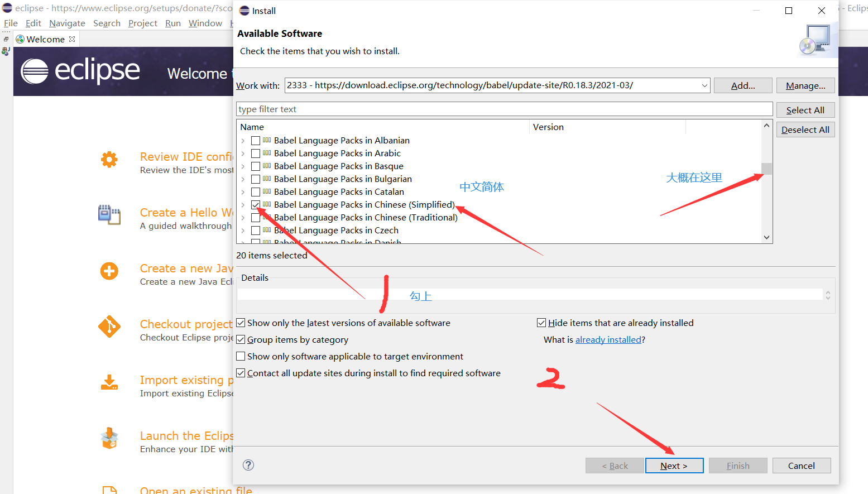Open the File menu
This screenshot has height=494, width=868.
click(x=11, y=23)
